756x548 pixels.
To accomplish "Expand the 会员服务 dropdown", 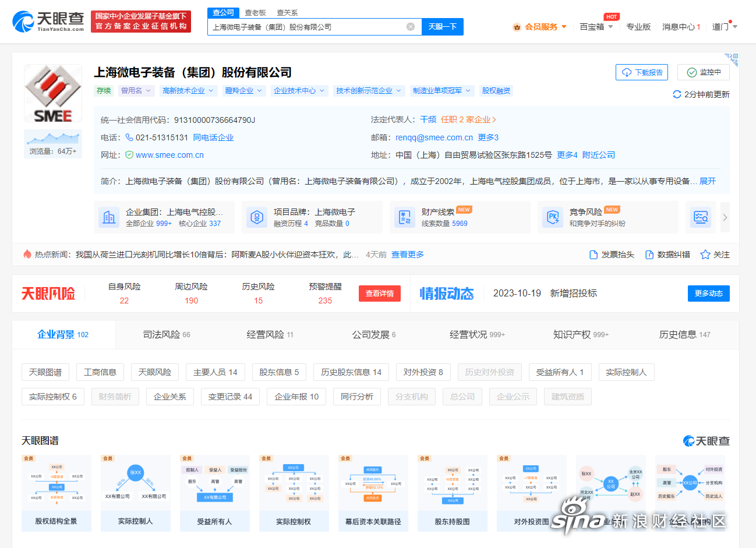I will (564, 27).
